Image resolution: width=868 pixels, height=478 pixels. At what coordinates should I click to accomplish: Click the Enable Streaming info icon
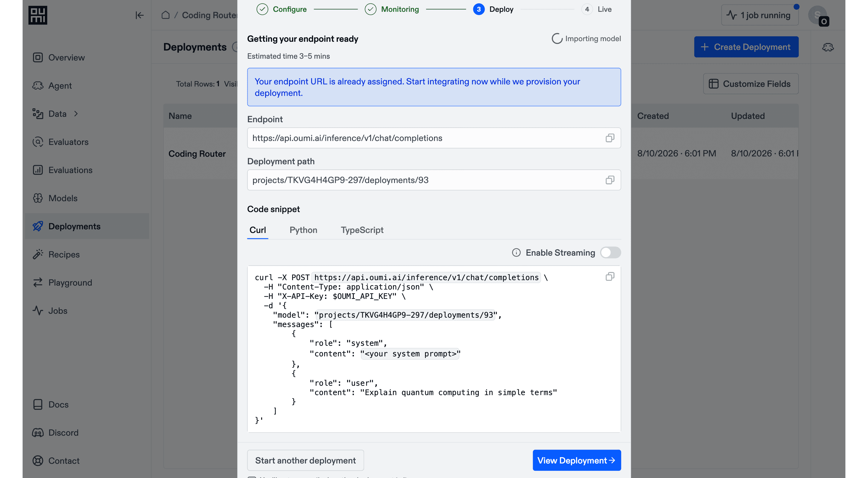(x=516, y=253)
